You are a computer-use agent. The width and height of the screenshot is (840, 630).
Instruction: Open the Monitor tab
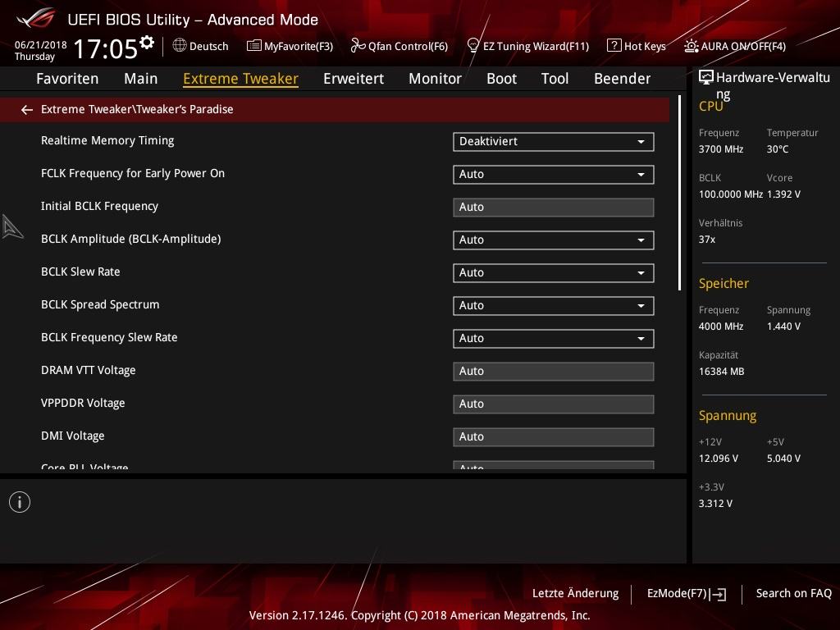pos(435,79)
